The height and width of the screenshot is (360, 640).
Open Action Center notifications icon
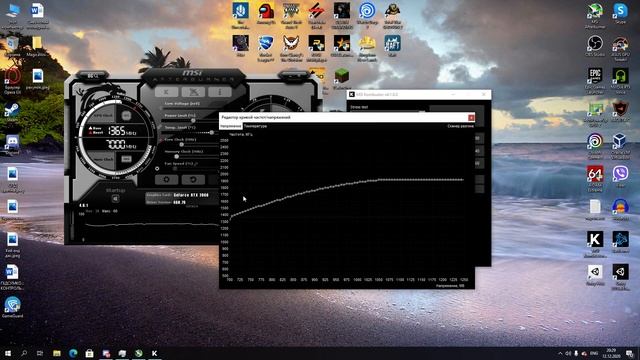pyautogui.click(x=630, y=353)
